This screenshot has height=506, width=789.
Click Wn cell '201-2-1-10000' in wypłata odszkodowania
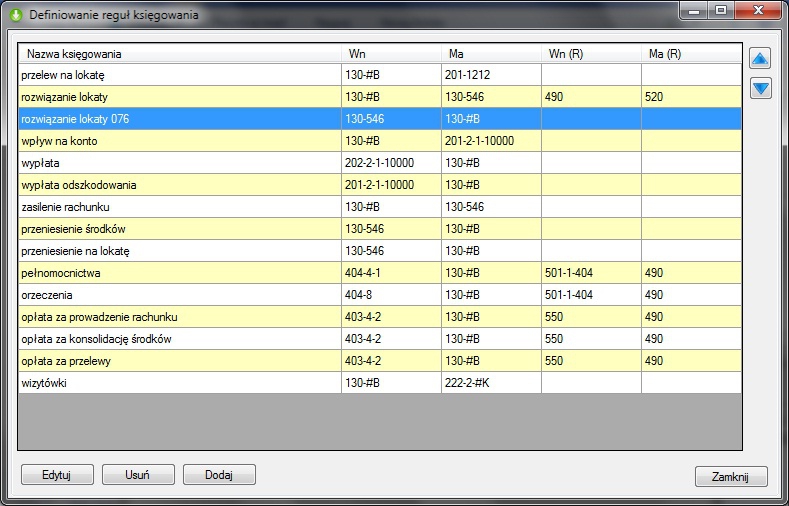tap(391, 185)
